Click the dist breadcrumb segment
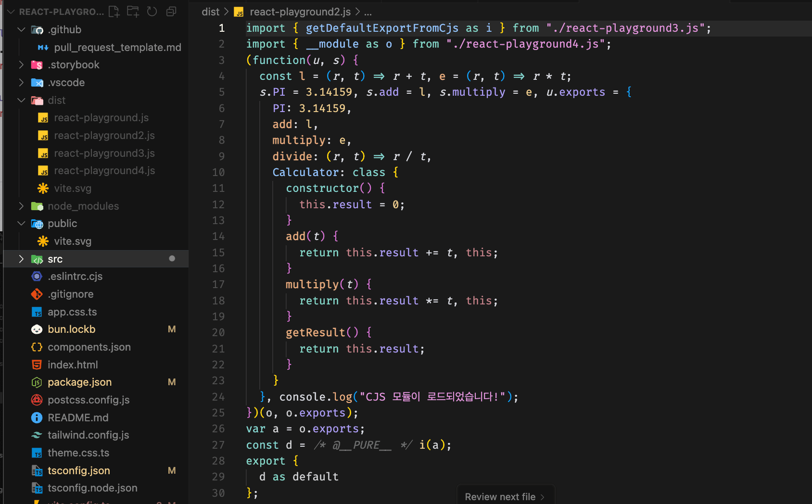 [x=210, y=12]
